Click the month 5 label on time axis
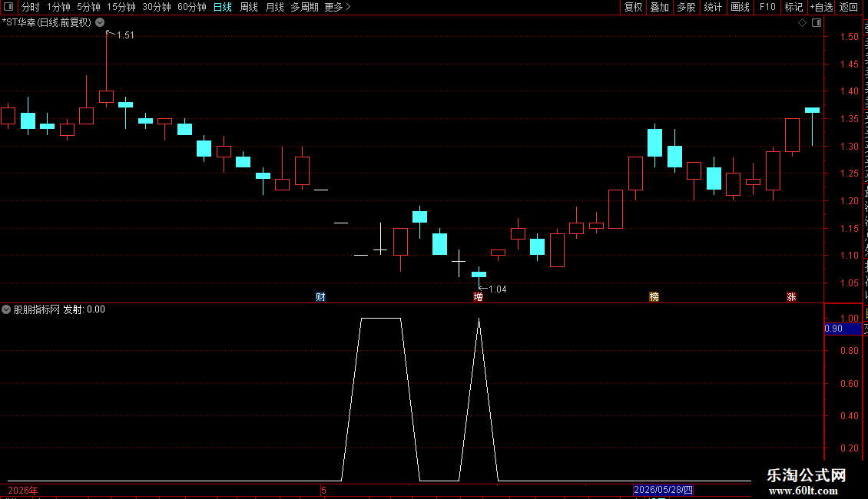The width and height of the screenshot is (868, 499). tap(324, 490)
